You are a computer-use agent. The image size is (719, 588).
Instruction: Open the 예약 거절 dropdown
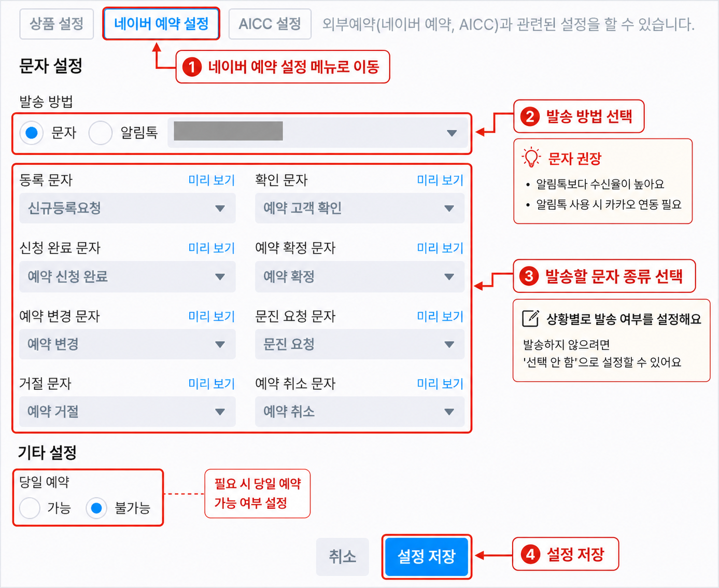point(128,412)
